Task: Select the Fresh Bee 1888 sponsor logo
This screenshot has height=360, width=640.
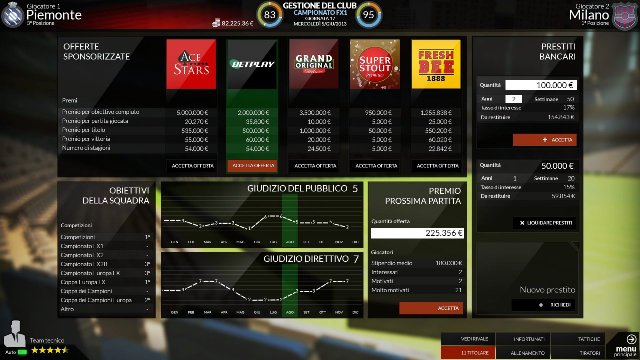Action: coord(436,64)
